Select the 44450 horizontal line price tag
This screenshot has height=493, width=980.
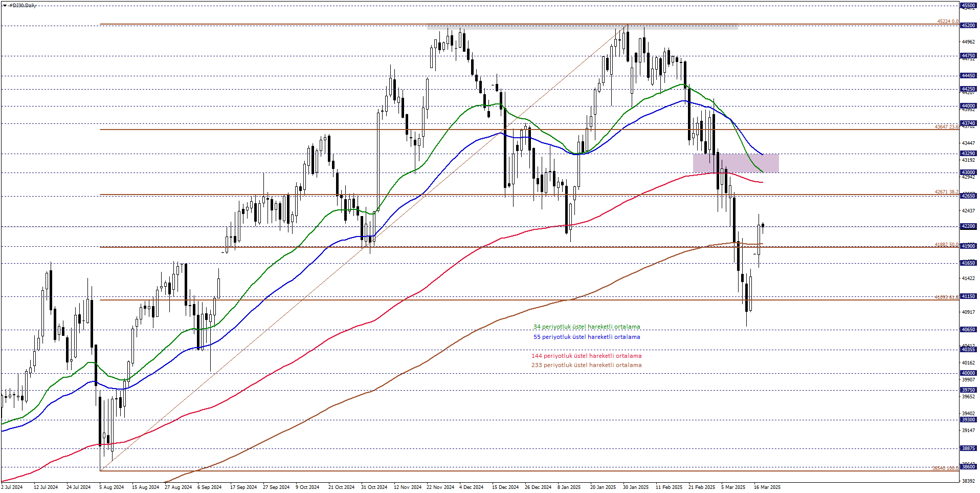click(x=969, y=76)
